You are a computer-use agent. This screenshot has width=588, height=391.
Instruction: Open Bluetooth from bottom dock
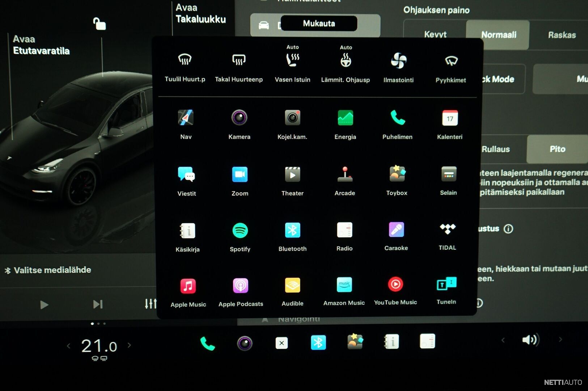coord(318,342)
